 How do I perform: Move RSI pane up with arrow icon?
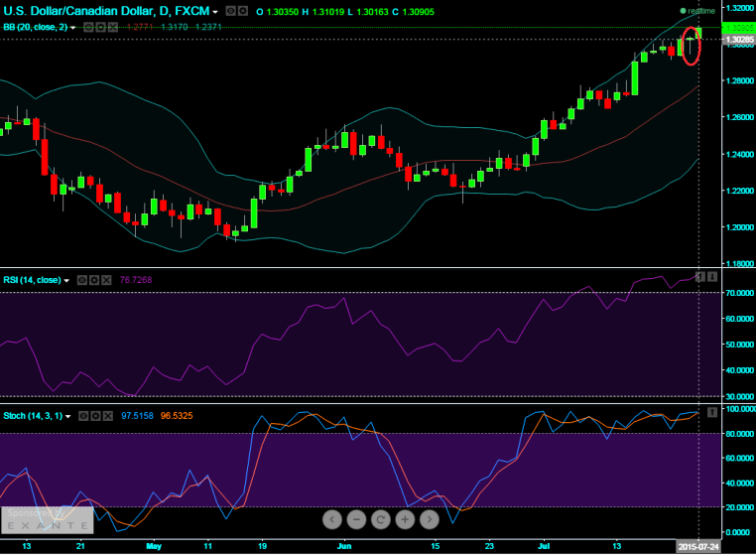(x=700, y=277)
